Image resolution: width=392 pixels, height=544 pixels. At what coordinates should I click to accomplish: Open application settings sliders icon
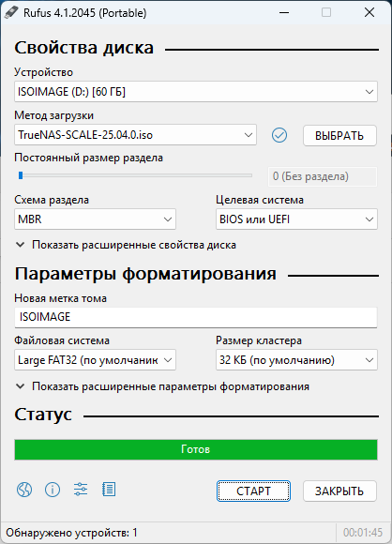click(81, 490)
